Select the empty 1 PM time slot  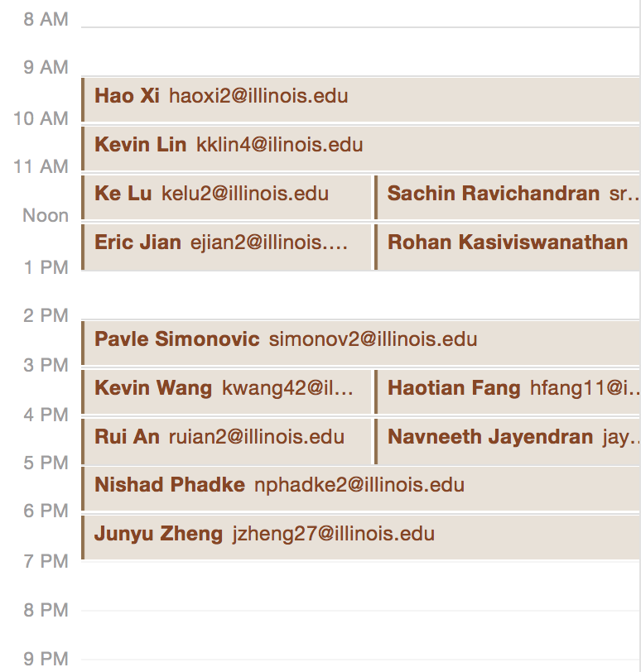coord(360,295)
